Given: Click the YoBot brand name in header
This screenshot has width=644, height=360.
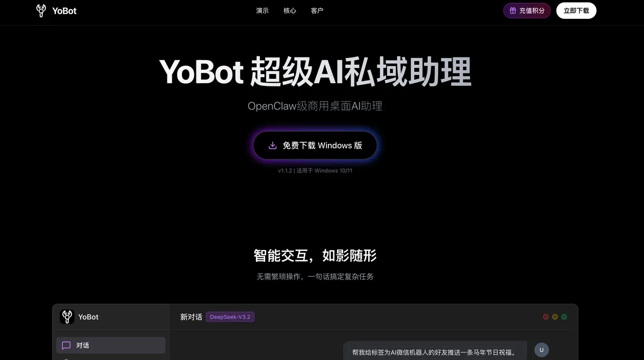Looking at the screenshot, I should click(64, 11).
